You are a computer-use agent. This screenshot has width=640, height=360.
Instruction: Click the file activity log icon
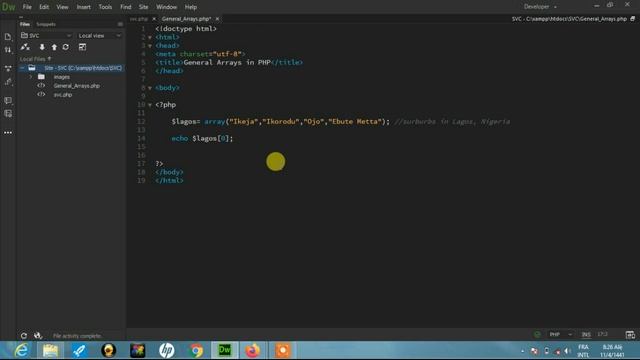coord(38,336)
